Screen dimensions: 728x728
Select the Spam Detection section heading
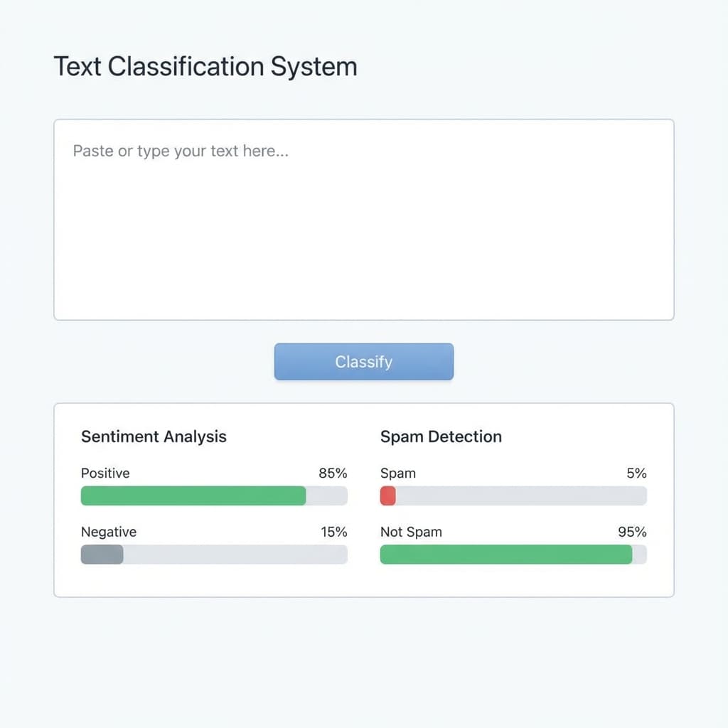coord(441,437)
